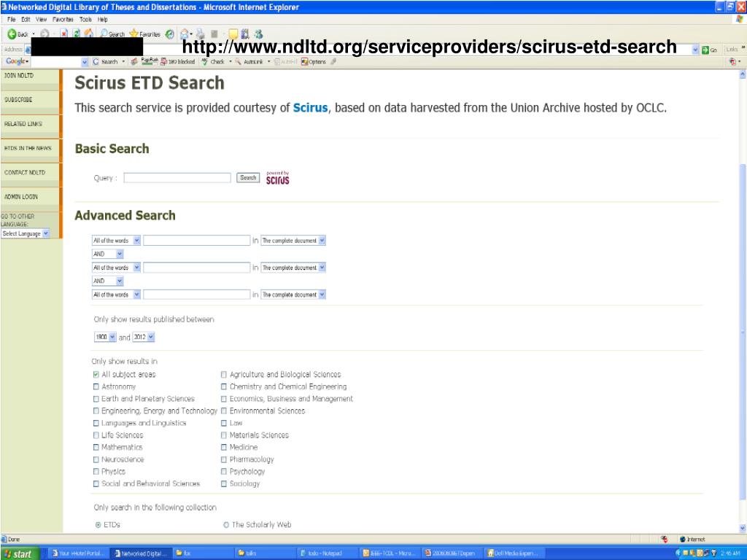
Task: Open IE Search toolbar button
Action: 112,34
